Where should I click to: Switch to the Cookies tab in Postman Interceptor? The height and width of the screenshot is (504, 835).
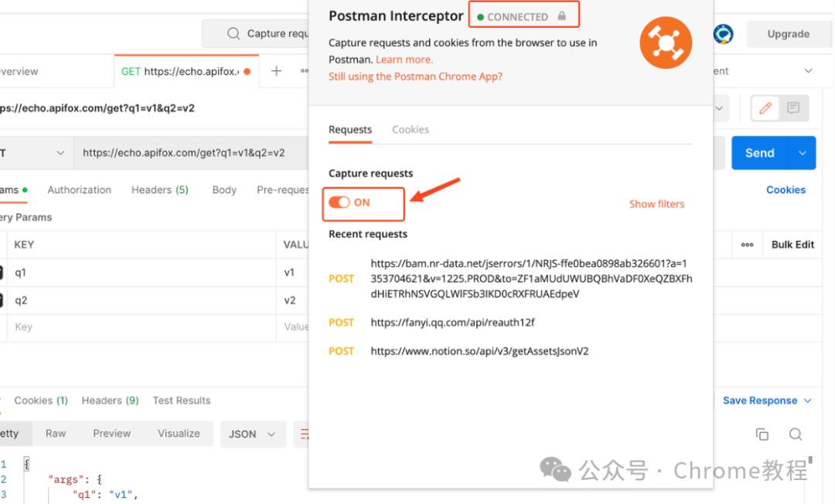pyautogui.click(x=411, y=129)
